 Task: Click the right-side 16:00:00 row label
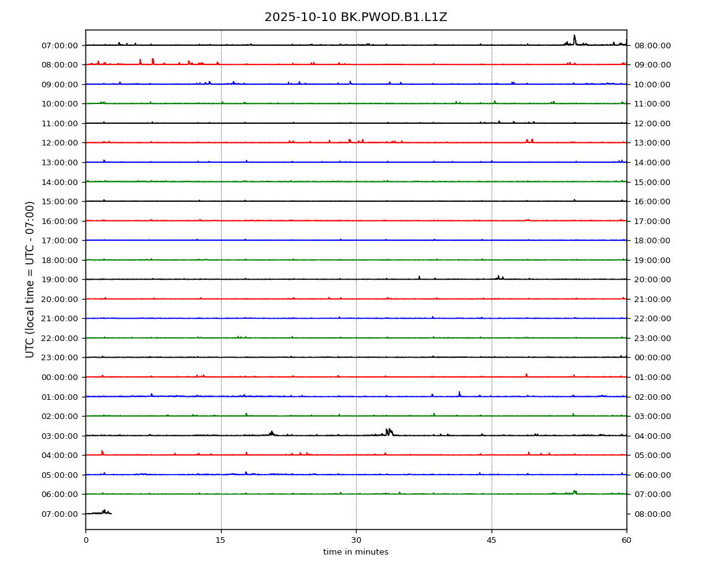[651, 202]
